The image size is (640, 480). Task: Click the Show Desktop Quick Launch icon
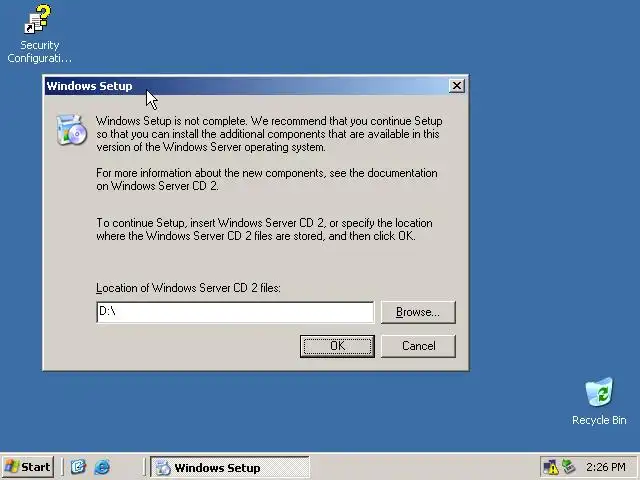pos(78,467)
